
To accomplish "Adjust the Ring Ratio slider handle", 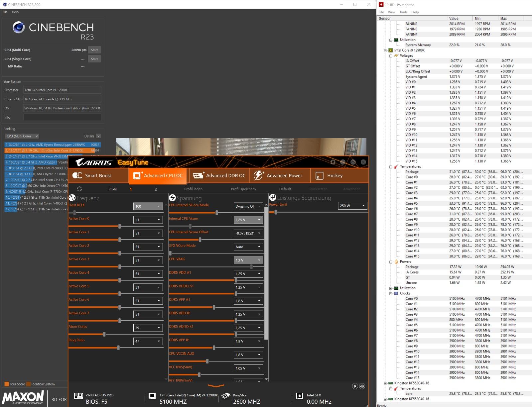I will tap(118, 348).
